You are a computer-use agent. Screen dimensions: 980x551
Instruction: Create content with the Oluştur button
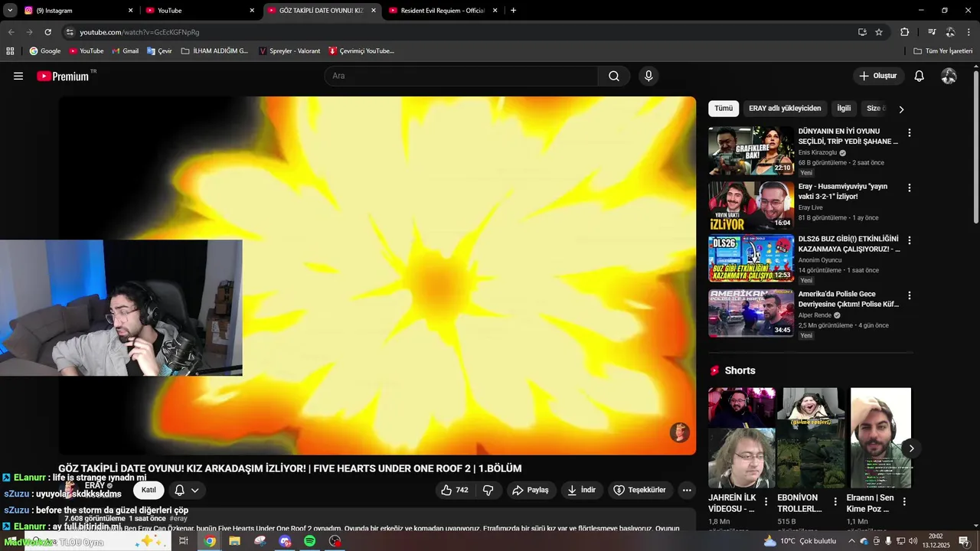(x=878, y=76)
